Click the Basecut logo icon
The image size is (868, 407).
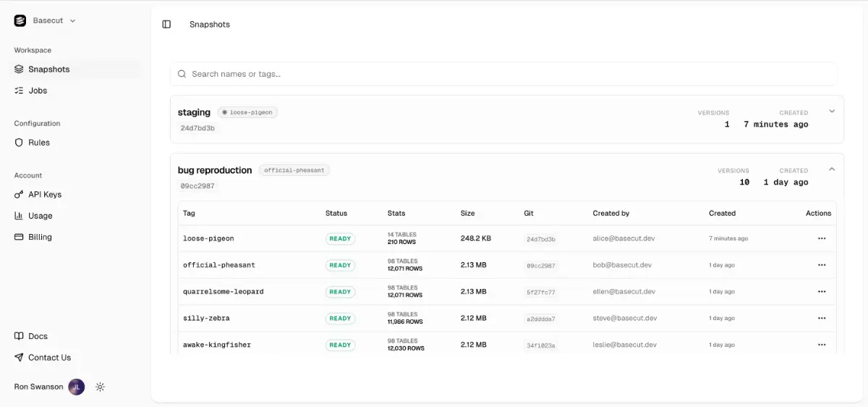tap(20, 20)
